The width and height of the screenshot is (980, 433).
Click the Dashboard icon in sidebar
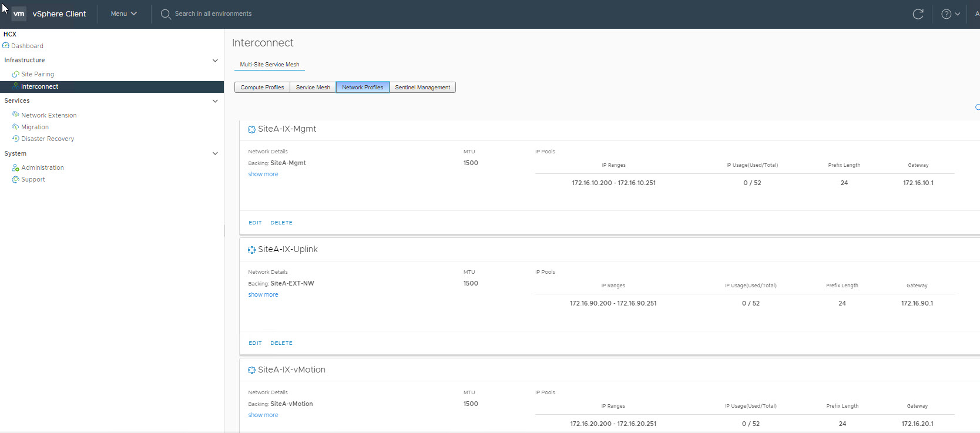pos(6,46)
